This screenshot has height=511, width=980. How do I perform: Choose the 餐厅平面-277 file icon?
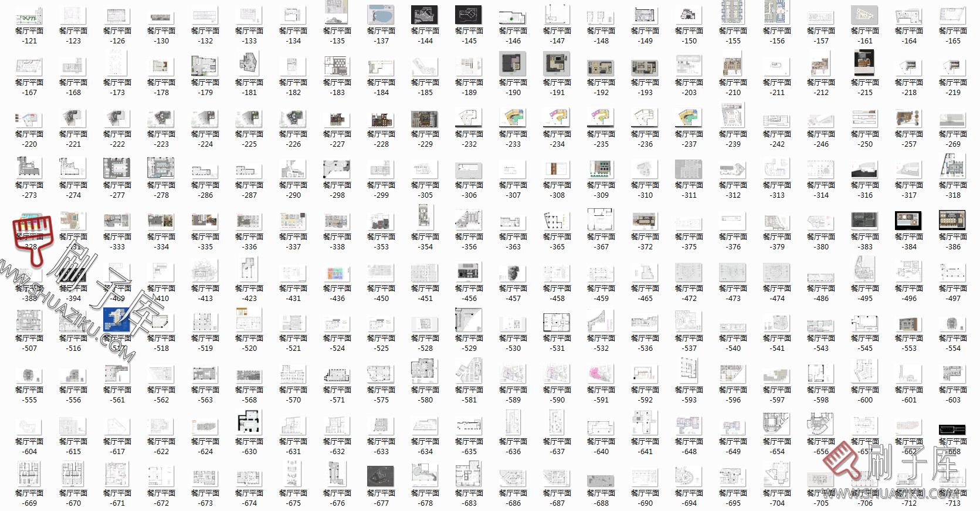(x=117, y=168)
